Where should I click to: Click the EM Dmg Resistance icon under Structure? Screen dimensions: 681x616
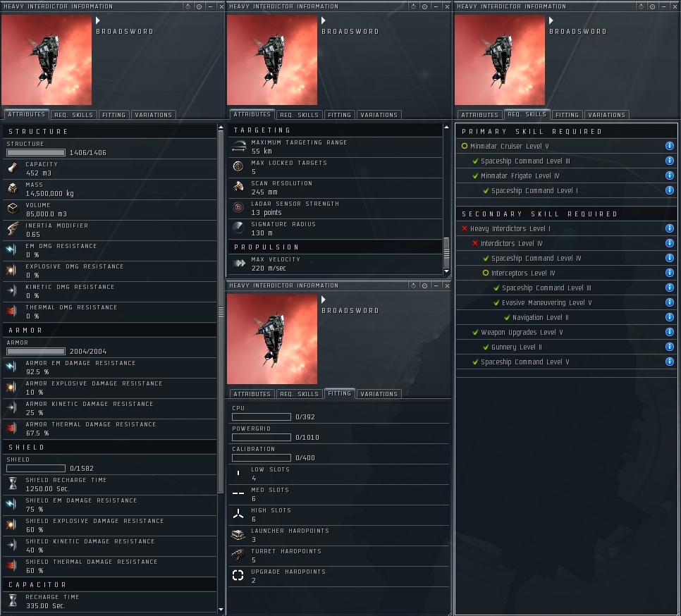click(12, 250)
